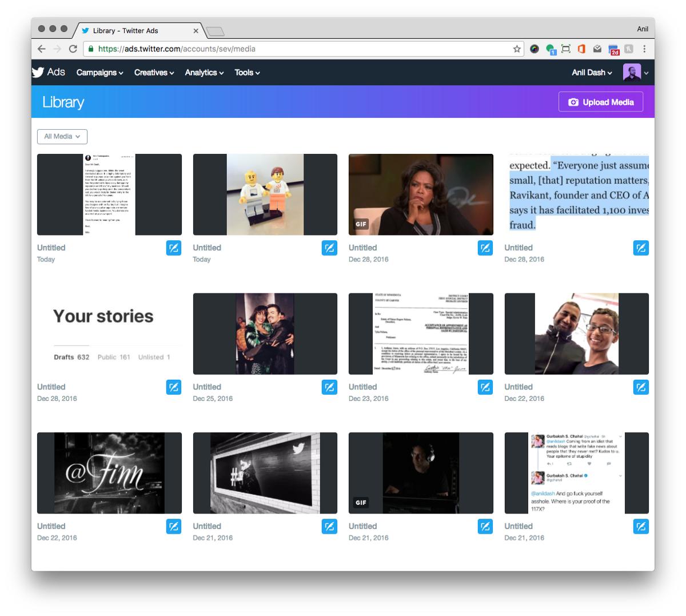Edit the @Finn marquee photo
Viewport: 686px width, 616px height.
point(174,526)
